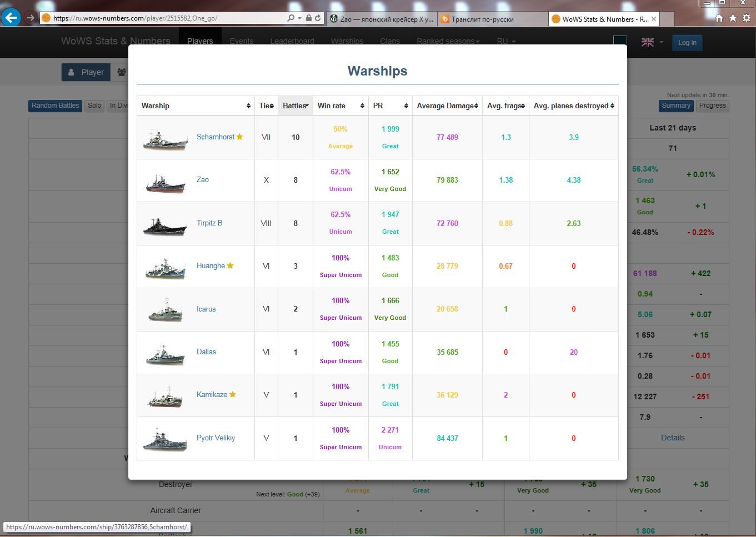756x537 pixels.
Task: Switch to Progress view
Action: tap(712, 106)
